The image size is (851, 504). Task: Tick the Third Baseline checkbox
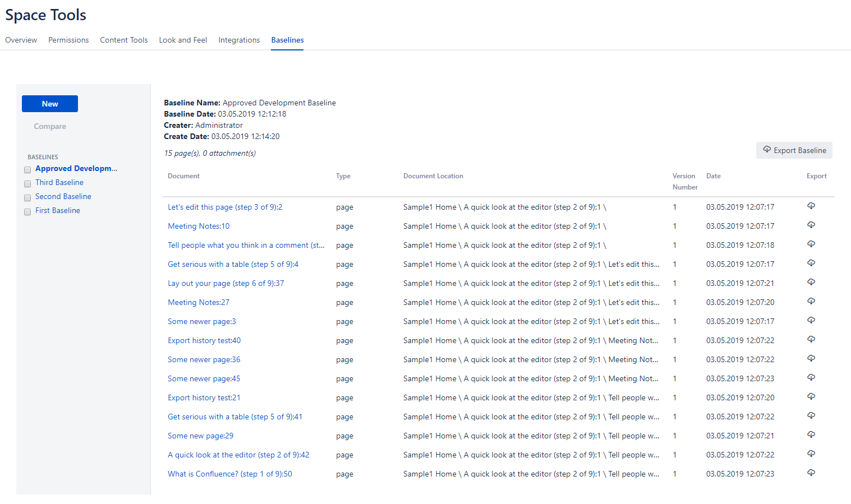(x=27, y=184)
